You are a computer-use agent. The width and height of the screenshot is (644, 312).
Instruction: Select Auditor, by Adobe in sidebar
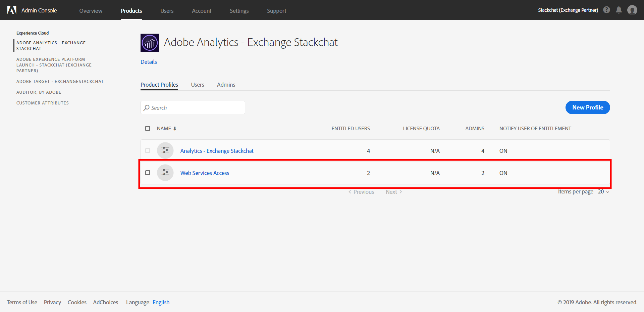coord(39,92)
